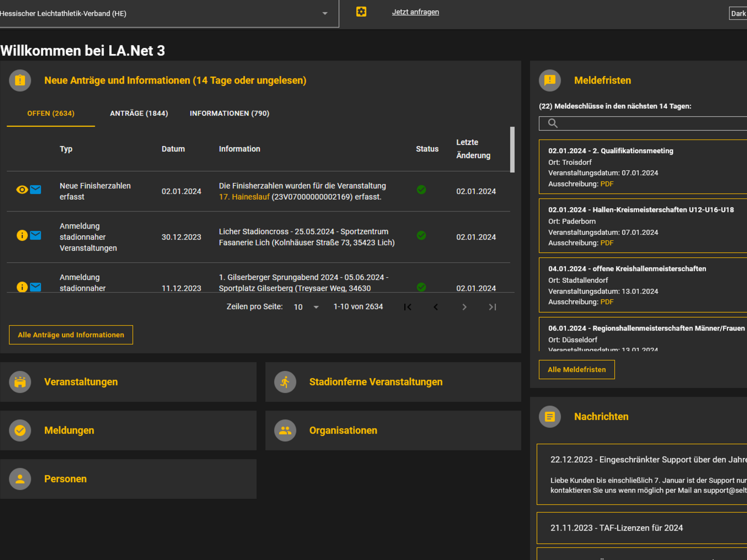Go to next page of table
747x560 pixels.
464,307
